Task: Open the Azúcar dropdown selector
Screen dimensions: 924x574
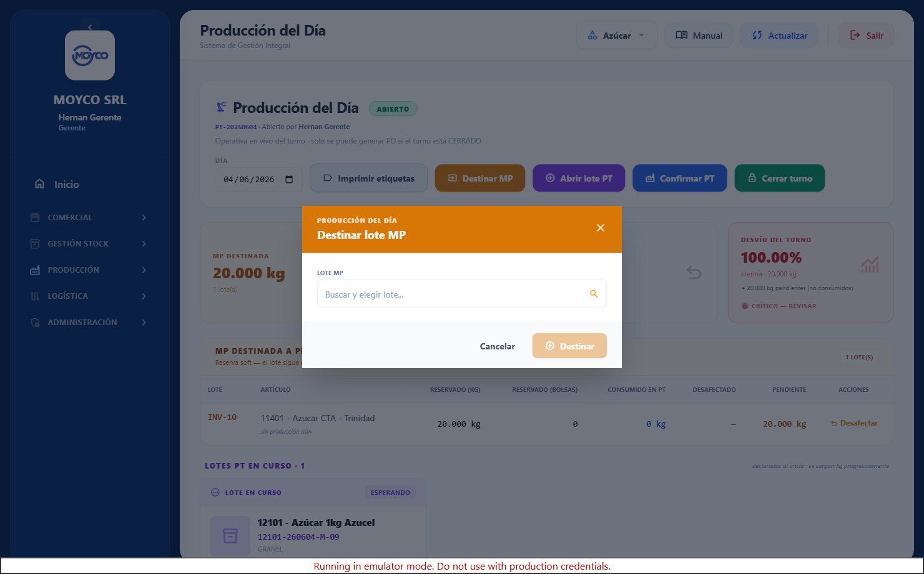Action: click(617, 36)
